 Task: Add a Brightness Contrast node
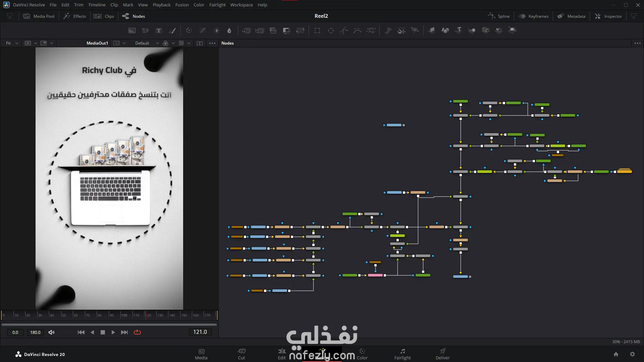tap(217, 31)
